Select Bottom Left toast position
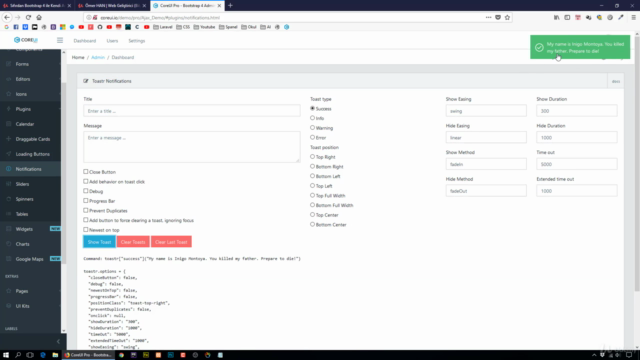640x360 pixels. 313,176
